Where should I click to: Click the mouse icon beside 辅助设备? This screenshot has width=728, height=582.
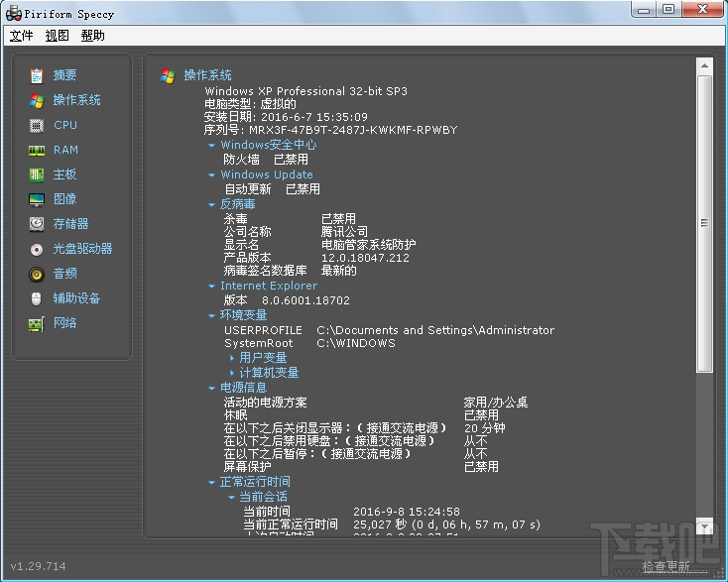point(37,298)
